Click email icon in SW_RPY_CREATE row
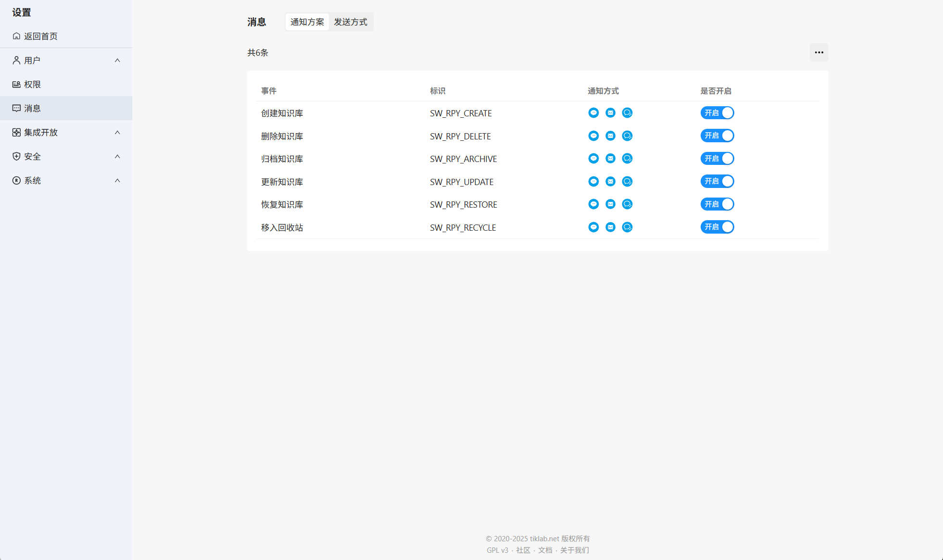 (610, 113)
